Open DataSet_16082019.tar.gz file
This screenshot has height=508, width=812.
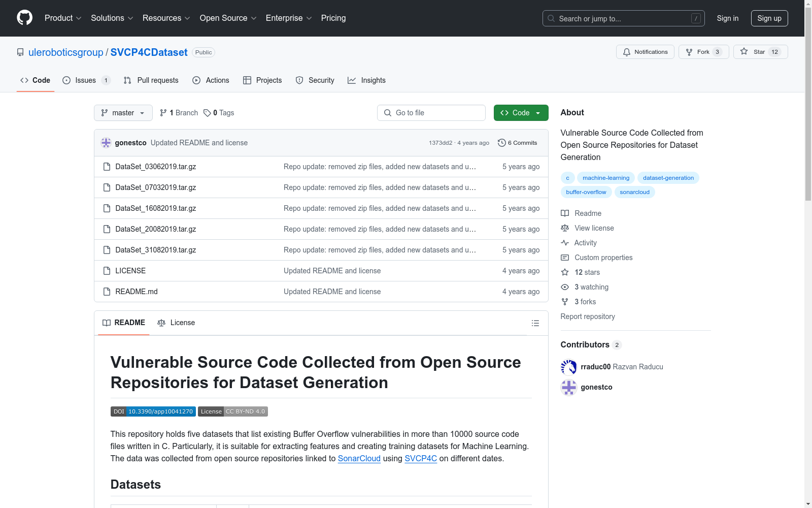156,208
